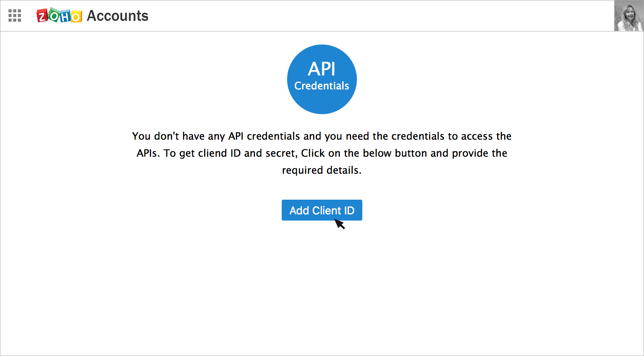Screen dimensions: 644x356
Task: Click the red Z tile in logo
Action: [42, 16]
